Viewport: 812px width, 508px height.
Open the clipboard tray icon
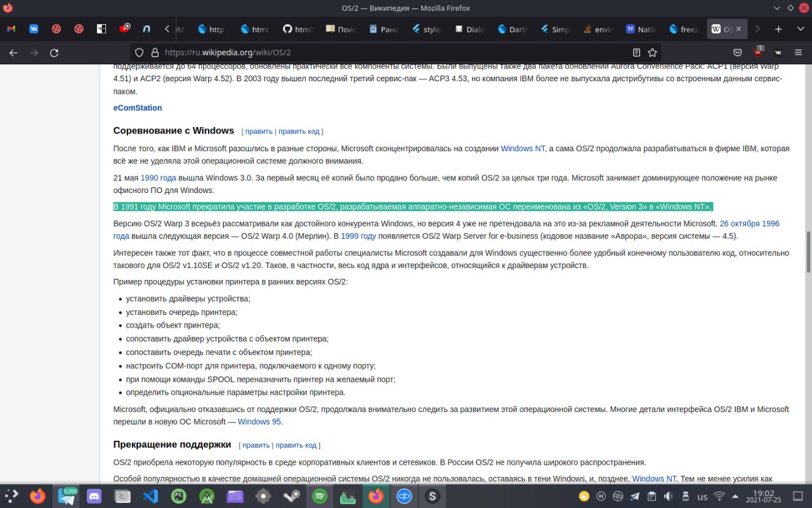652,496
